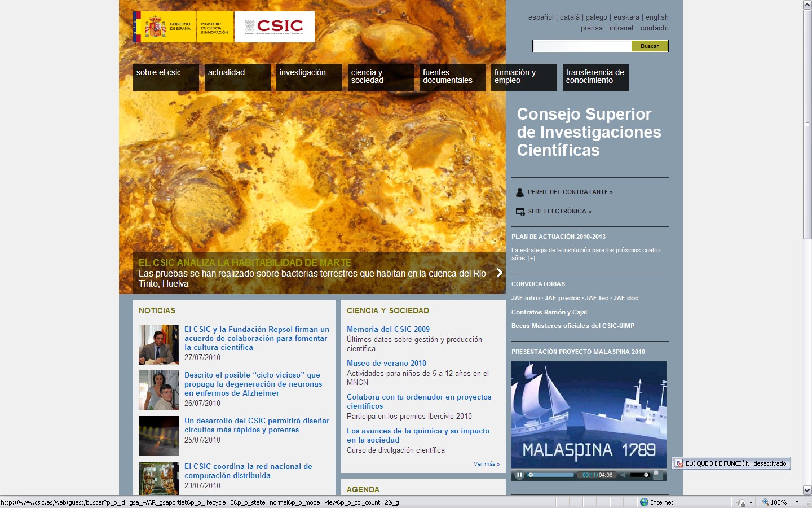Open 'Museo de verano 2010' link
The width and height of the screenshot is (812, 508).
coord(386,364)
